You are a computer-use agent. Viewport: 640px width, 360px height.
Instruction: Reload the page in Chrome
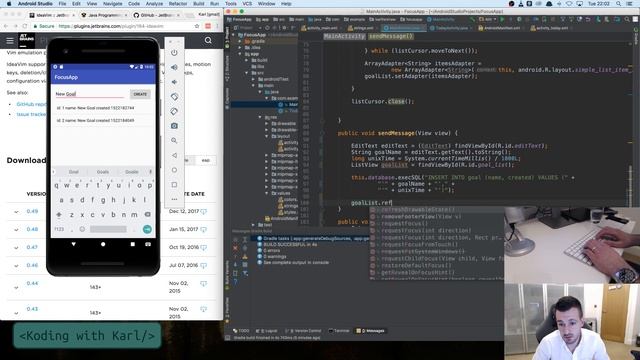click(25, 26)
